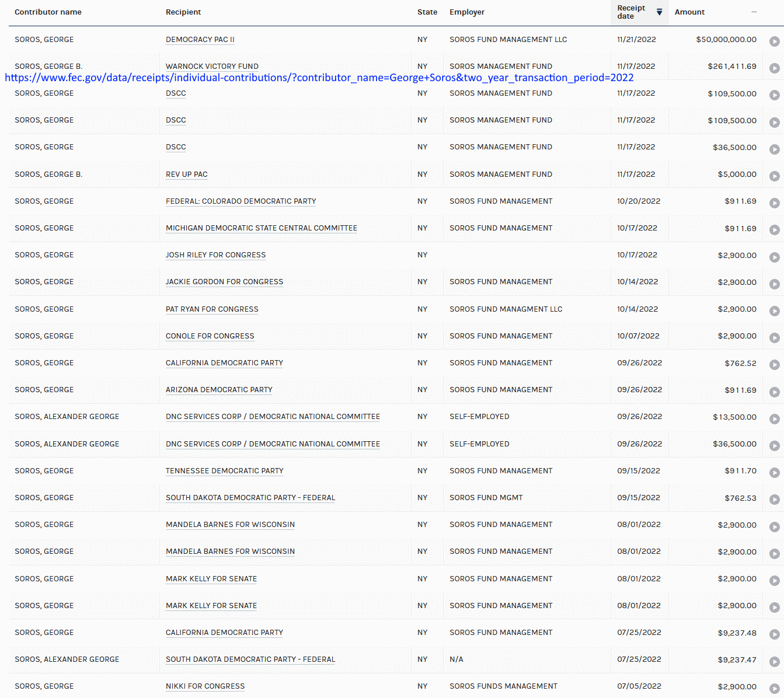Click the Employer column header
The image size is (784, 698).
click(467, 12)
